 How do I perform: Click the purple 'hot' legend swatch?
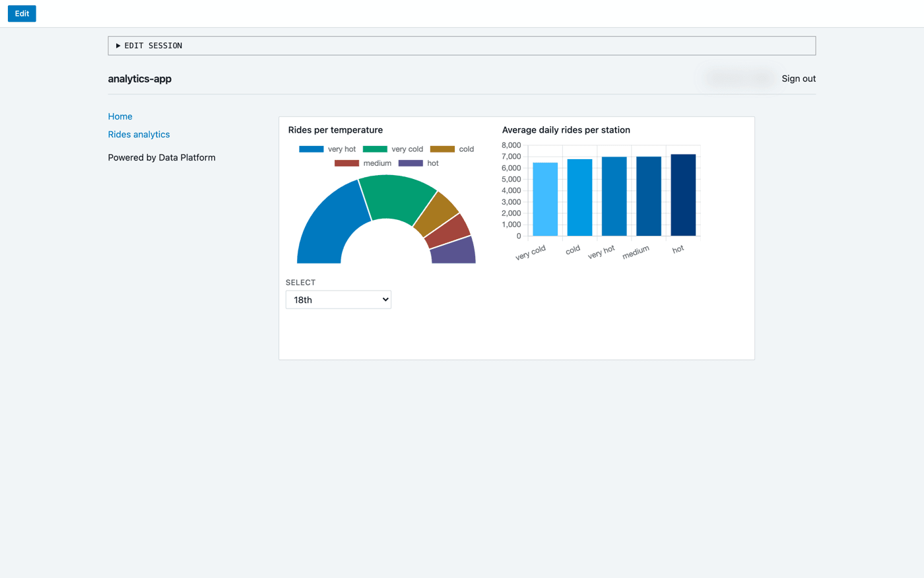411,163
